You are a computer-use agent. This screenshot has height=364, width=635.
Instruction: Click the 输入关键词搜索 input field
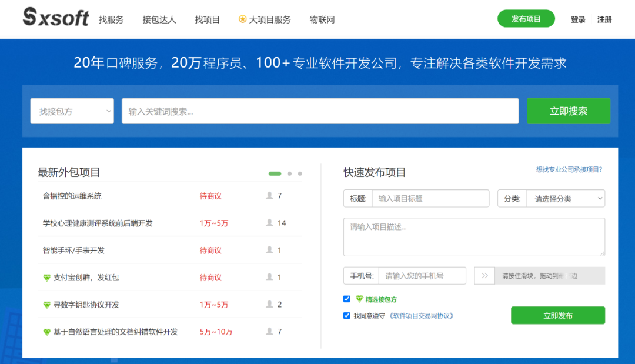[x=320, y=111]
